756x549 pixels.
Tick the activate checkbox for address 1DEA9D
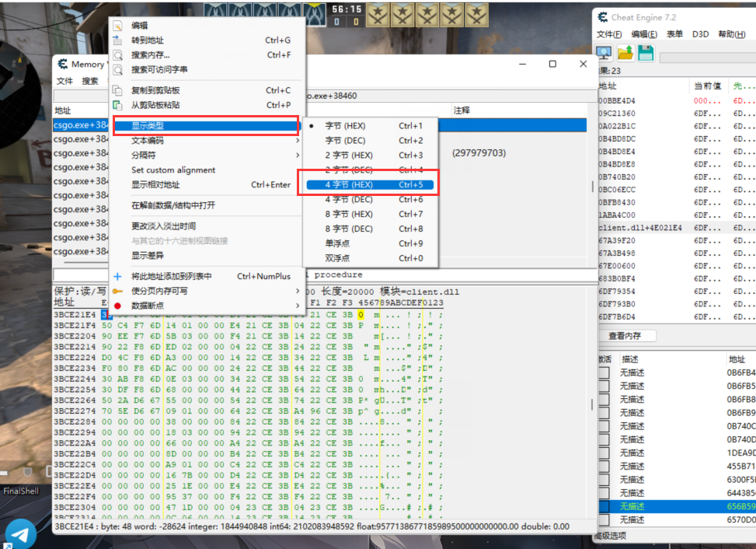(x=604, y=453)
